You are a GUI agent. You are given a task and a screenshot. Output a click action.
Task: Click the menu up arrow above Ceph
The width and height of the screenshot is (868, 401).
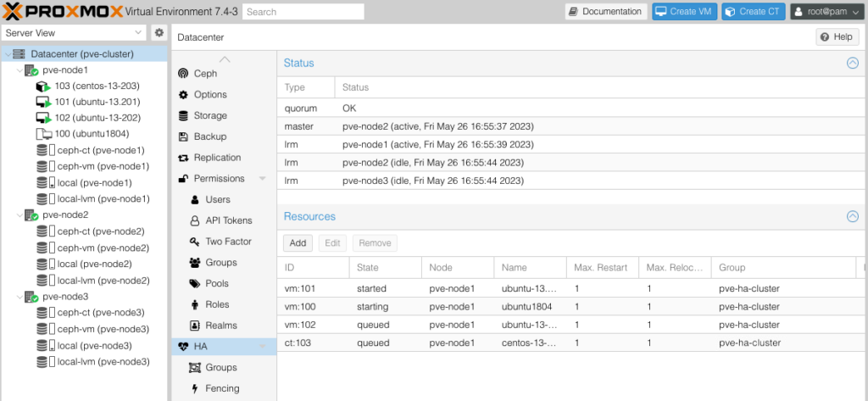tap(224, 59)
